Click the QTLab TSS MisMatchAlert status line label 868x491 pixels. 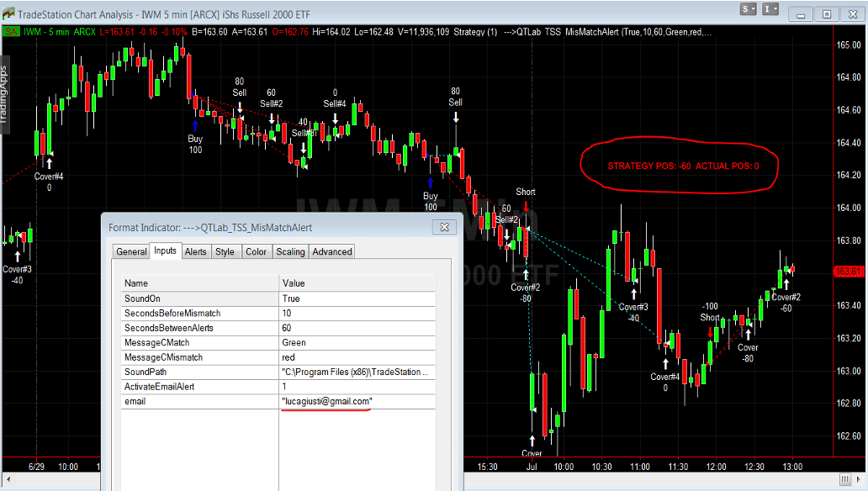pos(608,32)
